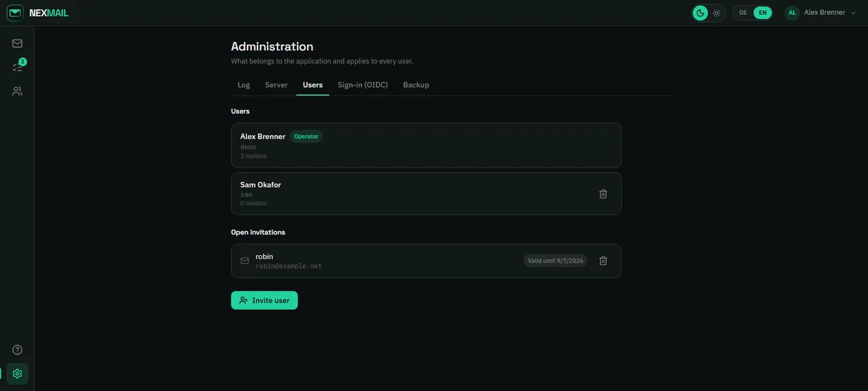Click the AL avatar circle
The image size is (868, 391).
pos(792,13)
